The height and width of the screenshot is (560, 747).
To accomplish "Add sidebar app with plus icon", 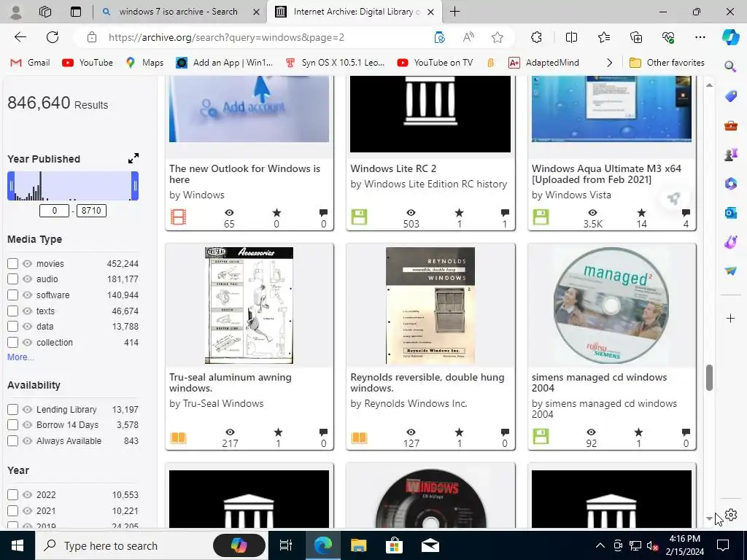I will pos(730,318).
